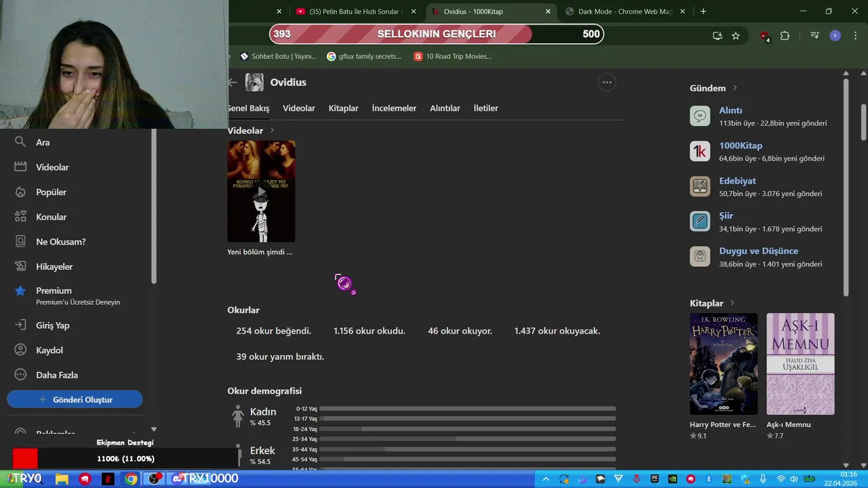
Task: Switch to the Videolar tab under Ovidius
Action: [299, 108]
